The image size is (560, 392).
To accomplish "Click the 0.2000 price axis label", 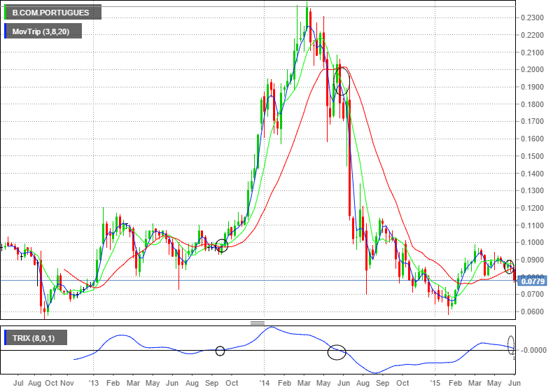I will coord(532,69).
